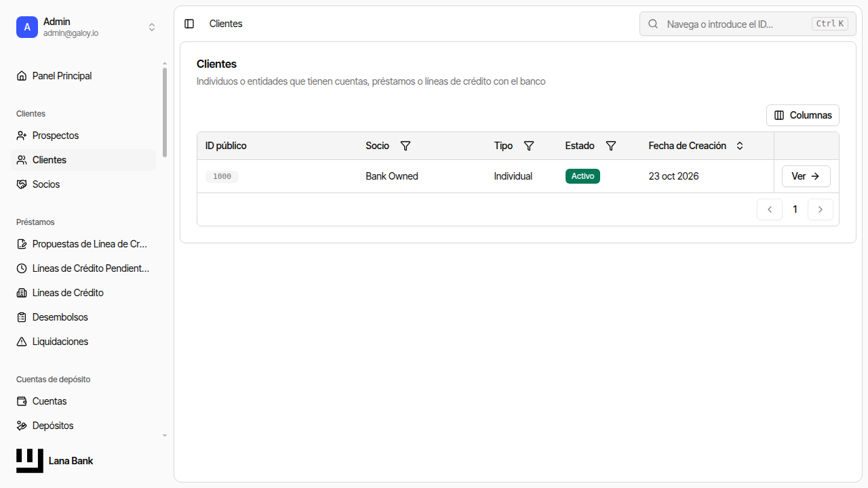This screenshot has width=868, height=488.
Task: Go to the next page
Action: [821, 209]
